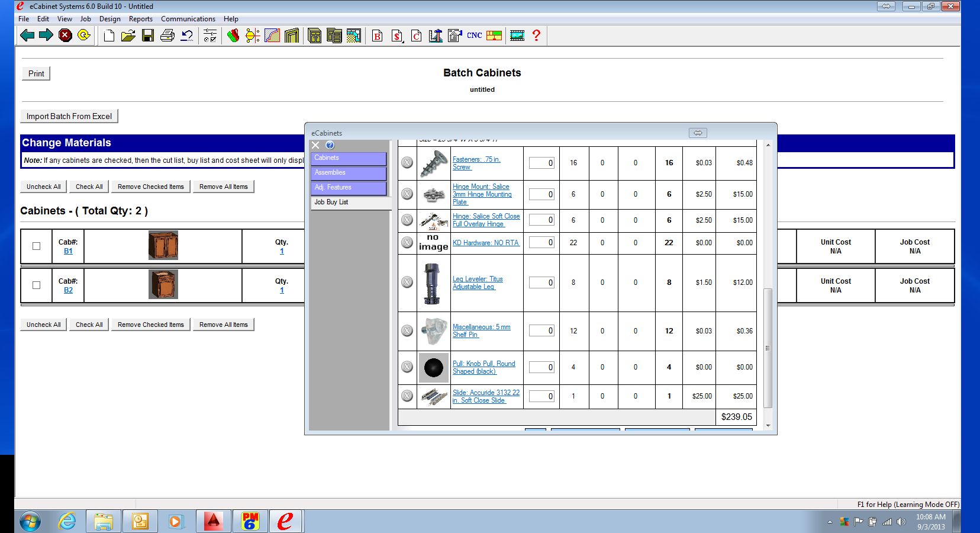Open the CNC toolbar icon
This screenshot has height=533, width=980.
coord(474,36)
